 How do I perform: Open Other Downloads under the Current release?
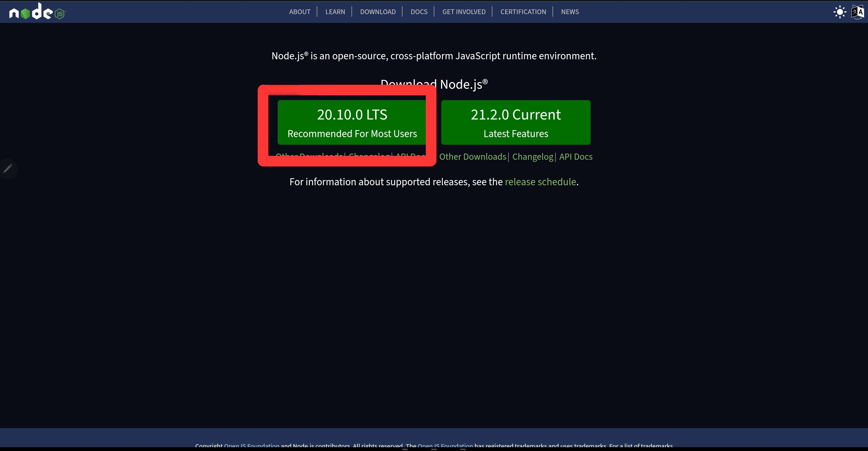(x=472, y=157)
